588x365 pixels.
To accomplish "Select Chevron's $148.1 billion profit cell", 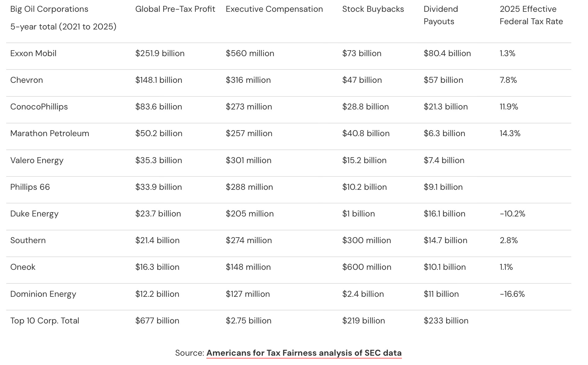I will (159, 80).
